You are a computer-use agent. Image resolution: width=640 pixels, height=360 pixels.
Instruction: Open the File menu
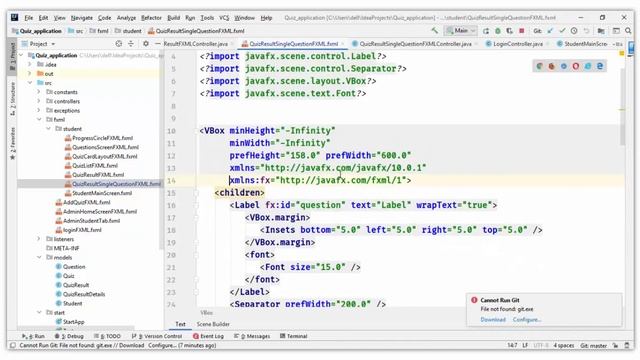(29, 18)
